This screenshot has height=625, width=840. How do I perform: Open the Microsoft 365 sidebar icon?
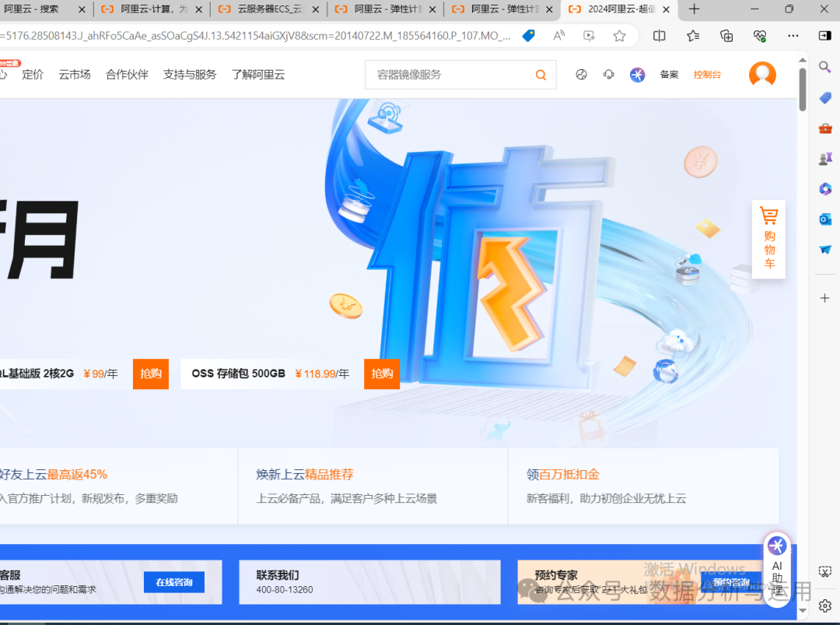[825, 188]
